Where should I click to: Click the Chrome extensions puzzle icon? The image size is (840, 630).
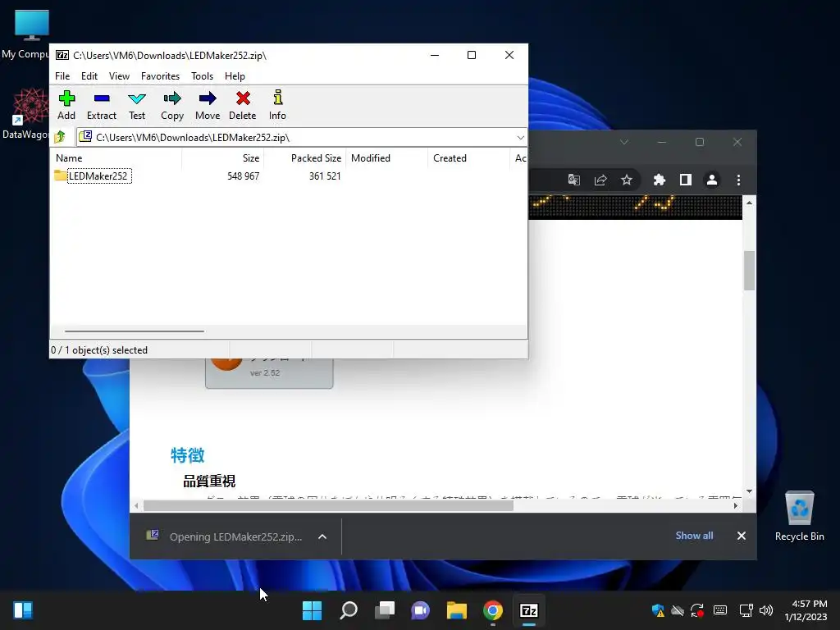coord(659,180)
